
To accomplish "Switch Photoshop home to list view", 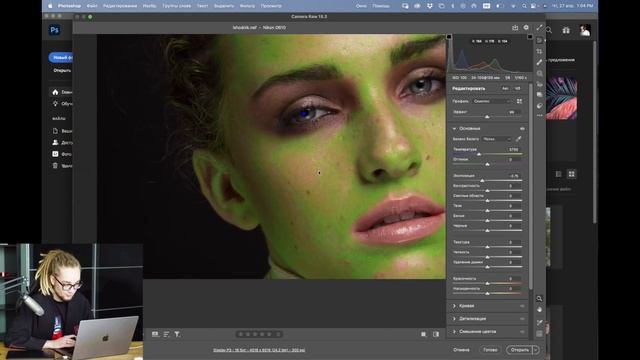I will [x=558, y=174].
